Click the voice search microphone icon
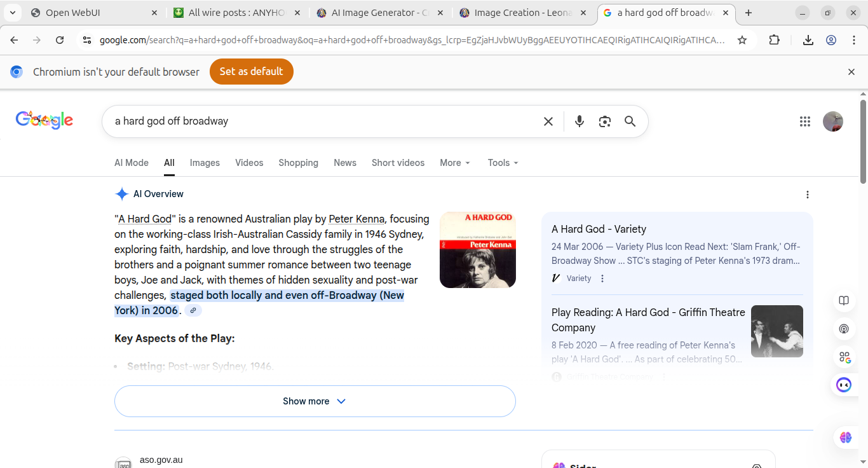This screenshot has height=468, width=868. point(579,121)
